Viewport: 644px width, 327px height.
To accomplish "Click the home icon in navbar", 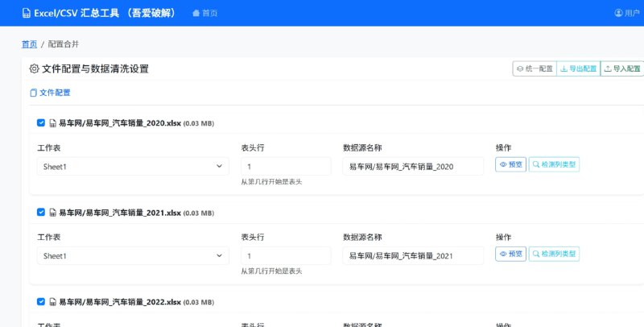I will (x=196, y=13).
